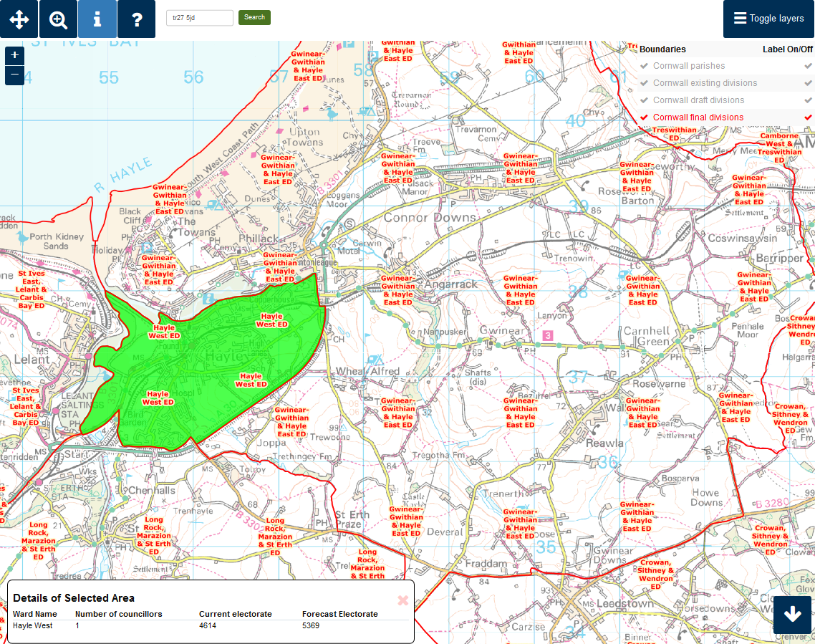Select Cornwall draft divisions layer name
Screen dimensions: 815x644
[698, 100]
